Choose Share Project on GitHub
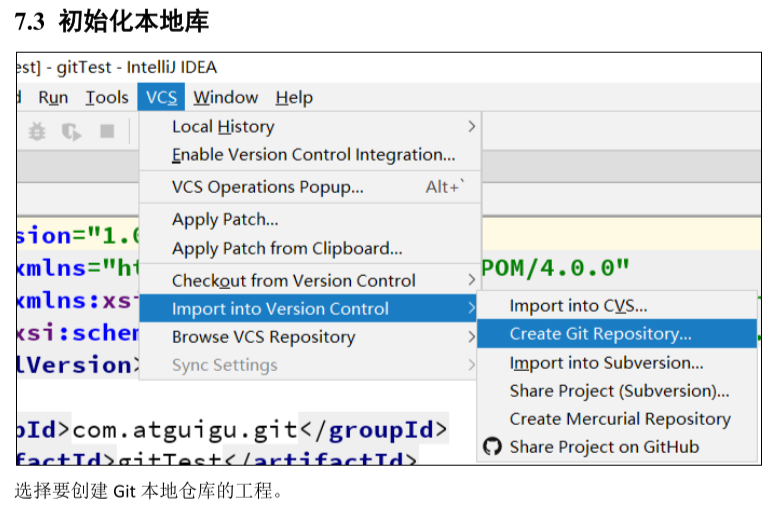This screenshot has width=780, height=519. click(x=617, y=447)
